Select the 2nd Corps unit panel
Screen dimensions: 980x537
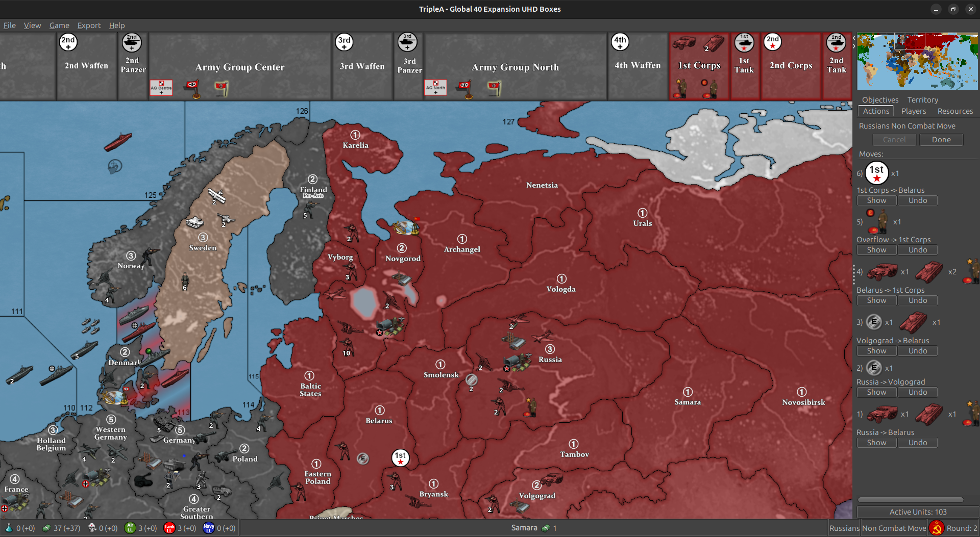791,66
